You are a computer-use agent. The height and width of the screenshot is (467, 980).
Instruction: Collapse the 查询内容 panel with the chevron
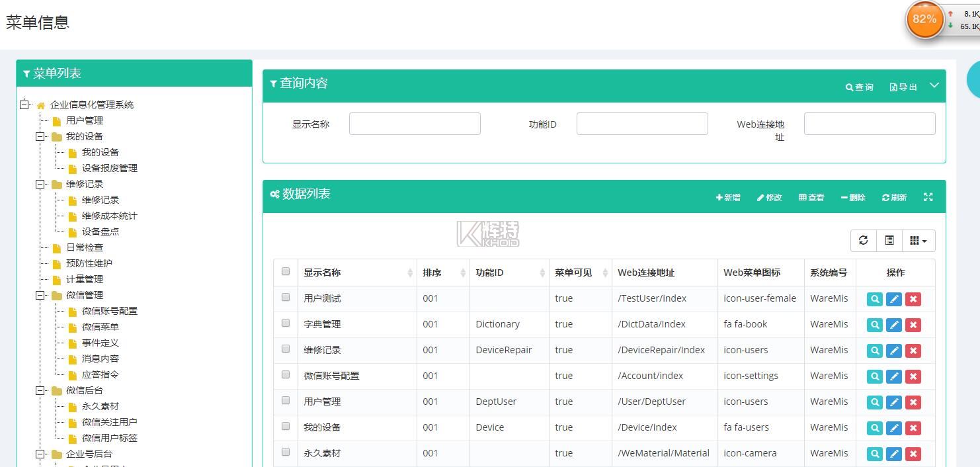(x=934, y=85)
